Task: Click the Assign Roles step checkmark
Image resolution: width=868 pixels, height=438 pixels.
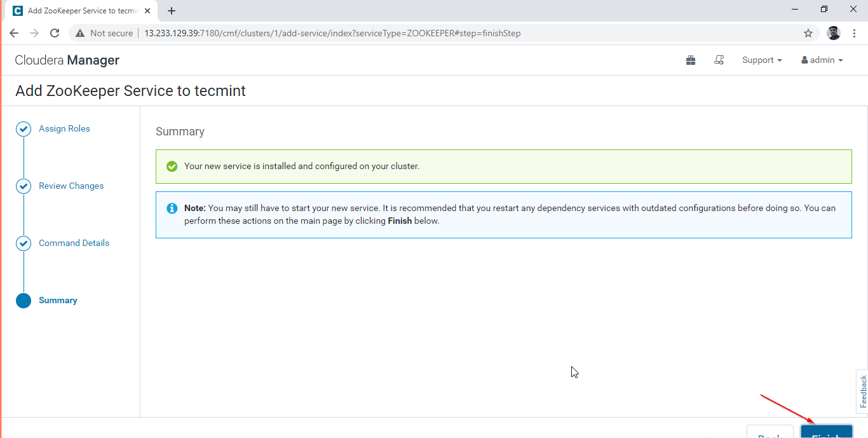Action: click(x=24, y=129)
